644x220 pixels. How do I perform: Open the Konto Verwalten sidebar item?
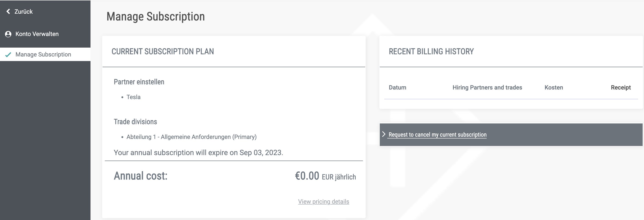click(37, 34)
